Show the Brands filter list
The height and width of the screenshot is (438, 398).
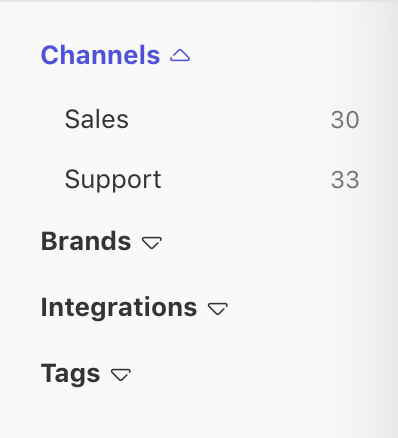[101, 241]
